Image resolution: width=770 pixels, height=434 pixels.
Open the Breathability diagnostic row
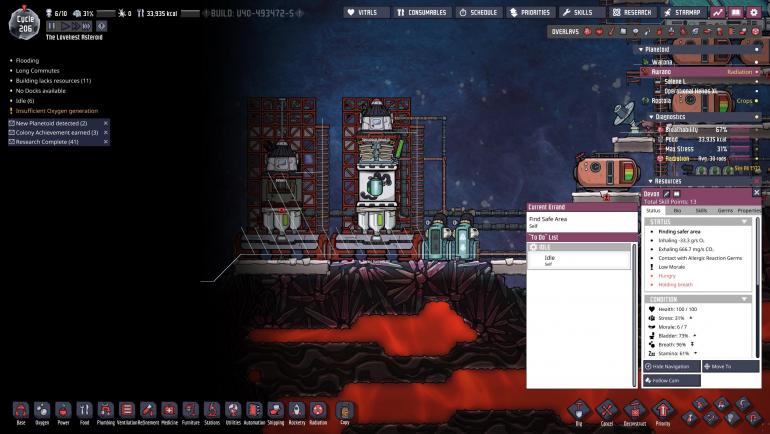point(707,130)
